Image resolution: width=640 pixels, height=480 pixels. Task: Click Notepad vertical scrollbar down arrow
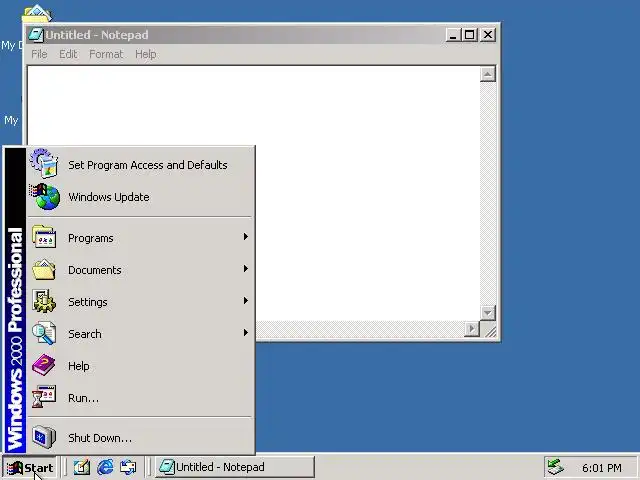488,313
